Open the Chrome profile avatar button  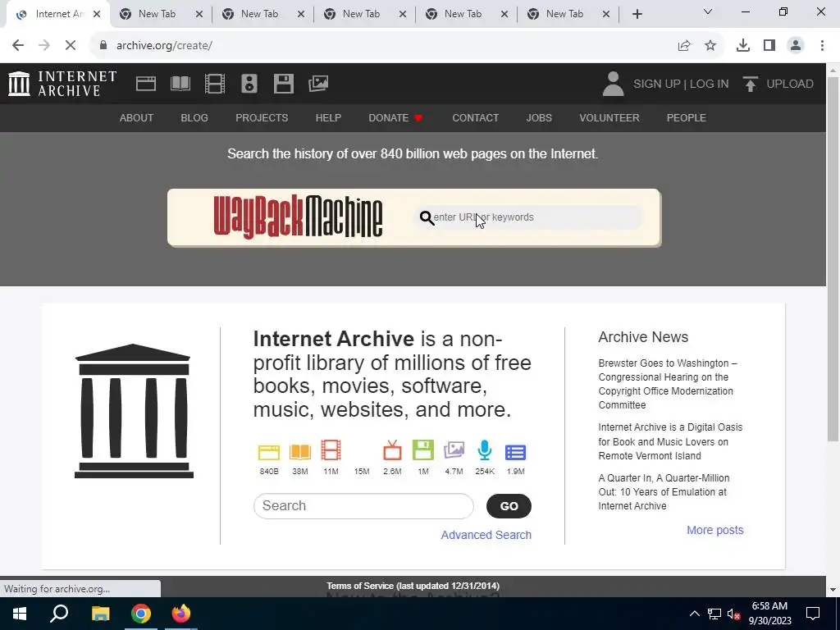pyautogui.click(x=796, y=46)
